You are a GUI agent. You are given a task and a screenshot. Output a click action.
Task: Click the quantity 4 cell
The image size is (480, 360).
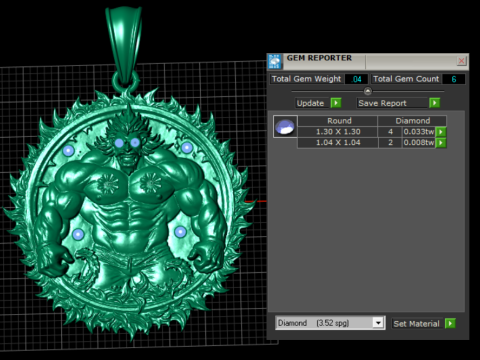click(390, 132)
